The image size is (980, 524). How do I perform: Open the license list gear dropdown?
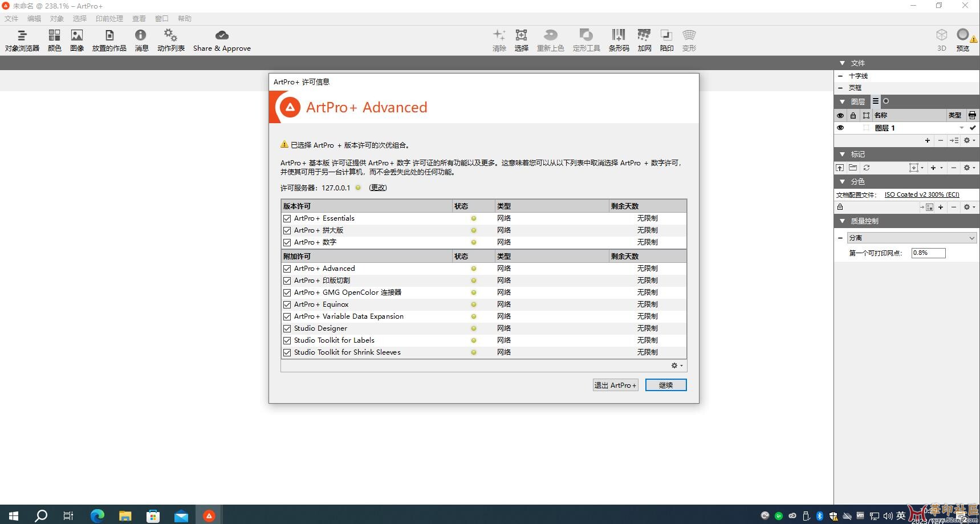coord(677,365)
